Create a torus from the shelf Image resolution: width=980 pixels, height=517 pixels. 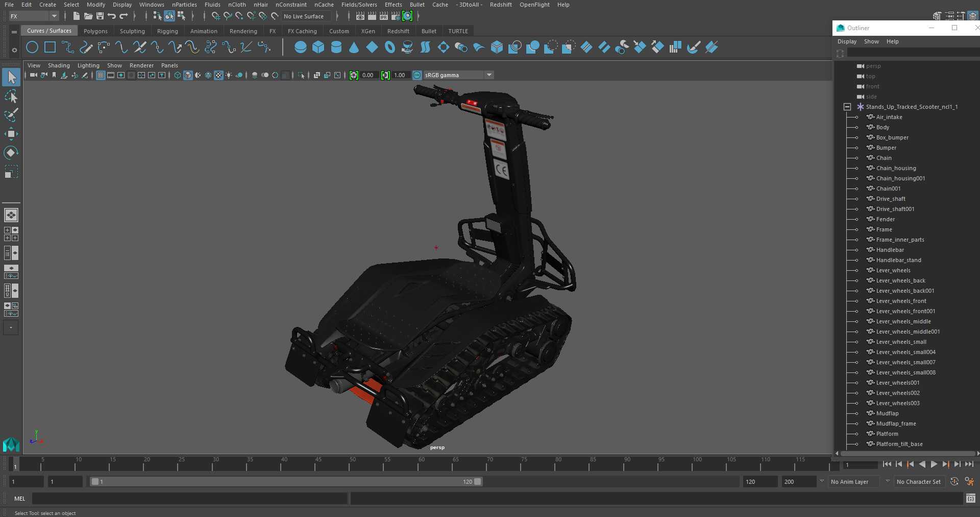pos(390,48)
